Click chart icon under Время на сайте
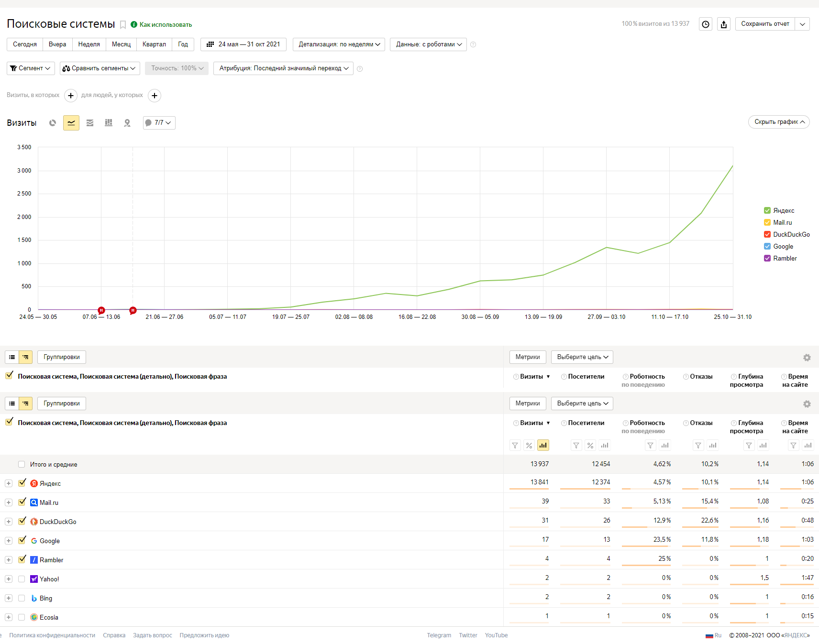The image size is (819, 644). point(808,445)
